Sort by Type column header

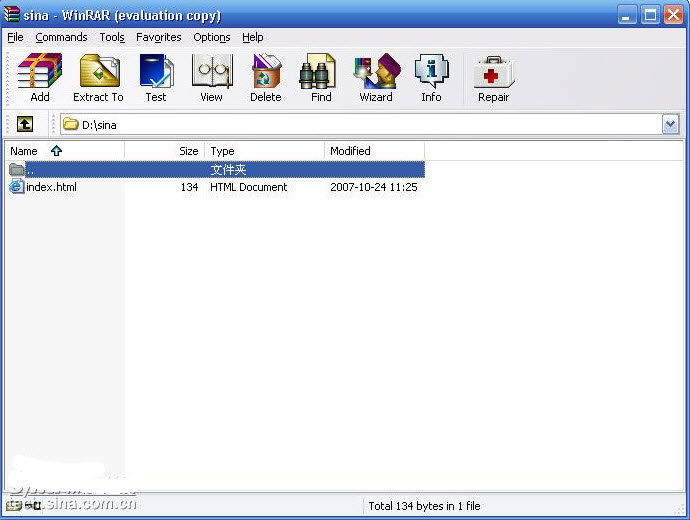[264, 151]
